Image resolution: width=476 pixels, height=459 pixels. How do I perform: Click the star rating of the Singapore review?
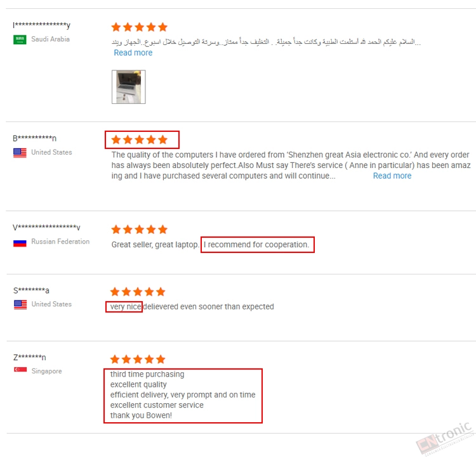click(138, 359)
